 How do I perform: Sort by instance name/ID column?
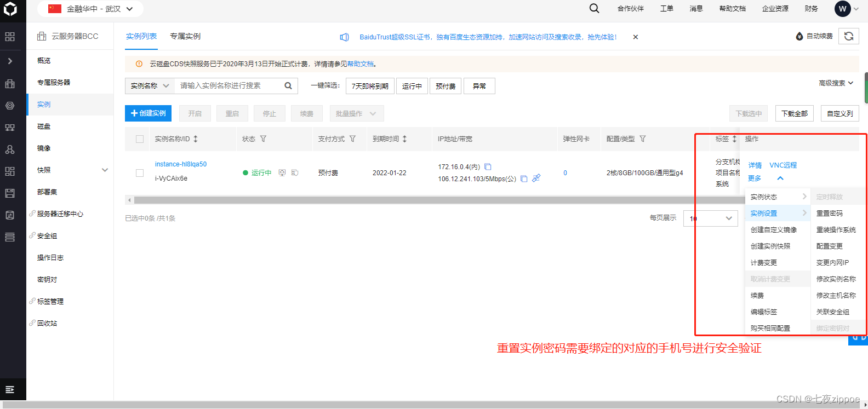click(196, 139)
